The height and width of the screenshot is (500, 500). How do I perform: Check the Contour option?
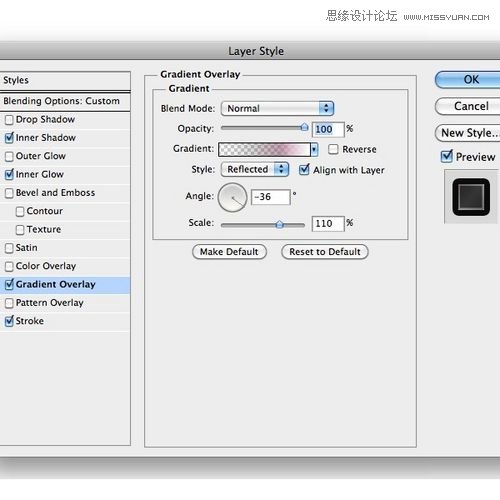coord(20,211)
